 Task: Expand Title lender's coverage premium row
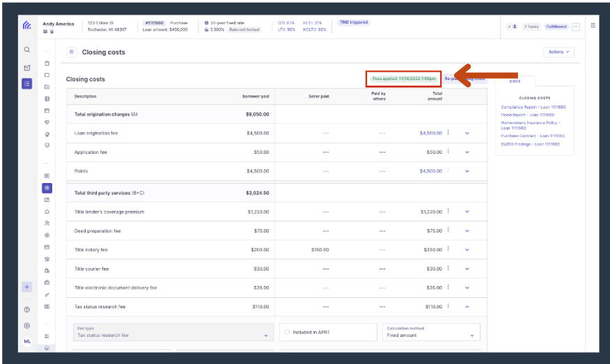[x=467, y=212]
